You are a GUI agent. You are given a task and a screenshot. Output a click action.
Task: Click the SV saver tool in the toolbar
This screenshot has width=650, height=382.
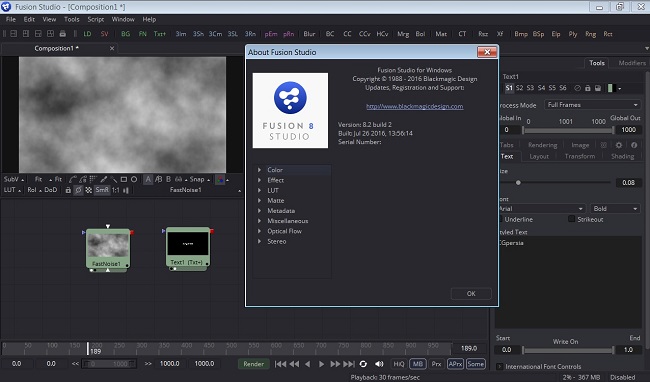(104, 34)
